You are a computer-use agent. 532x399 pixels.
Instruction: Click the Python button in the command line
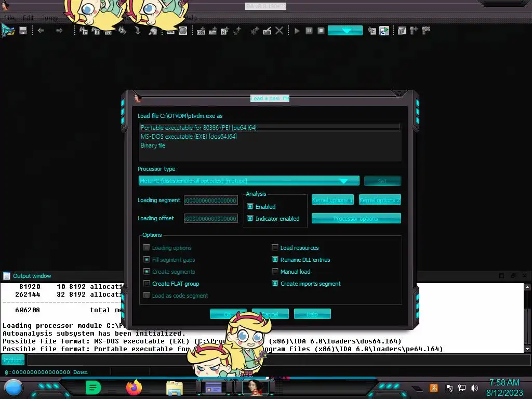pos(13,360)
